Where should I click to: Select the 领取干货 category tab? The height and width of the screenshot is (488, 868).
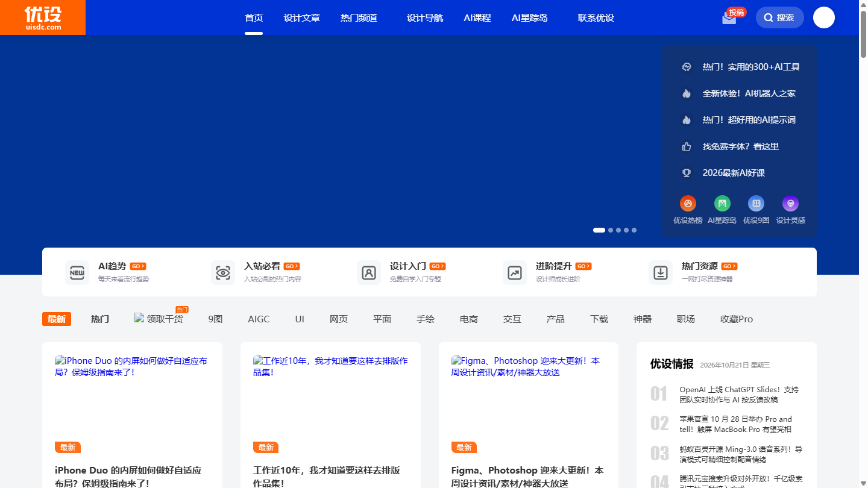point(159,319)
